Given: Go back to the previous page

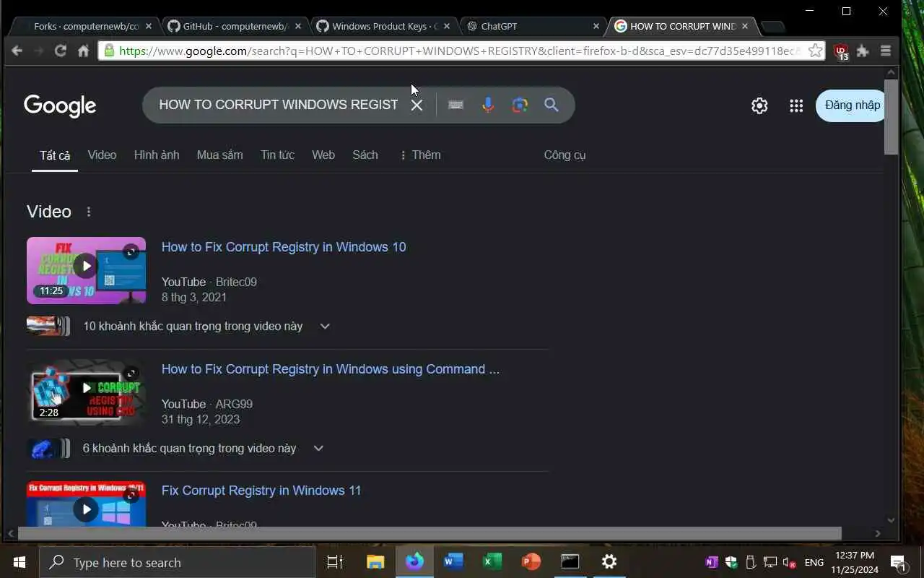Looking at the screenshot, I should (x=17, y=51).
